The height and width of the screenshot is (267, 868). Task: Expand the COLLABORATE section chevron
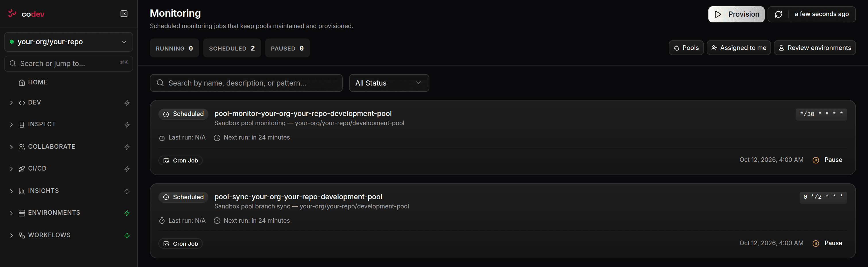point(11,147)
